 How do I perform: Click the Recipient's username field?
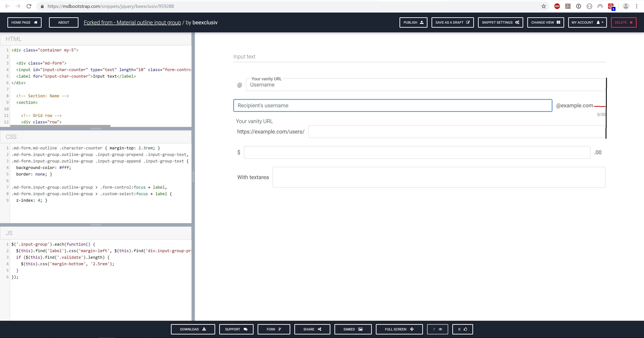tap(393, 105)
